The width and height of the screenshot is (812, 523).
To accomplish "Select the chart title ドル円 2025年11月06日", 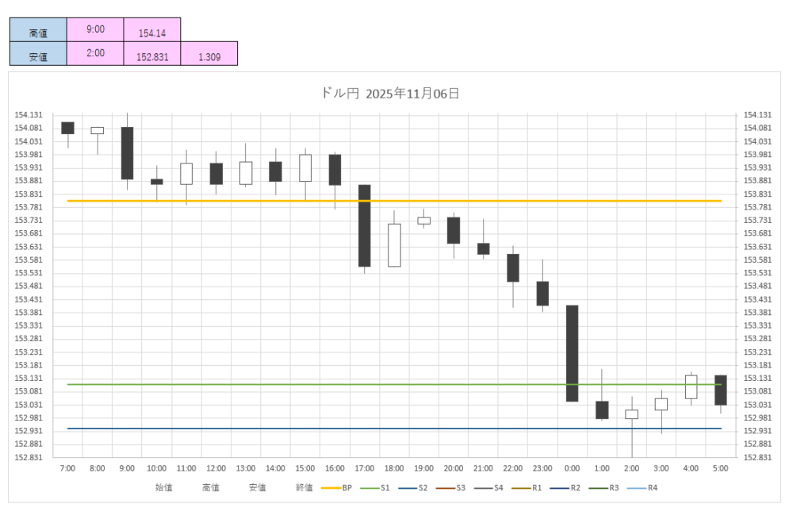I will [x=390, y=94].
